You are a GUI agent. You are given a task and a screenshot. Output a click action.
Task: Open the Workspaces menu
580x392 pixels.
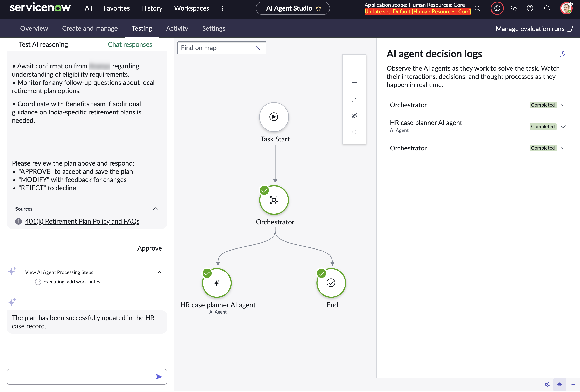pos(191,8)
